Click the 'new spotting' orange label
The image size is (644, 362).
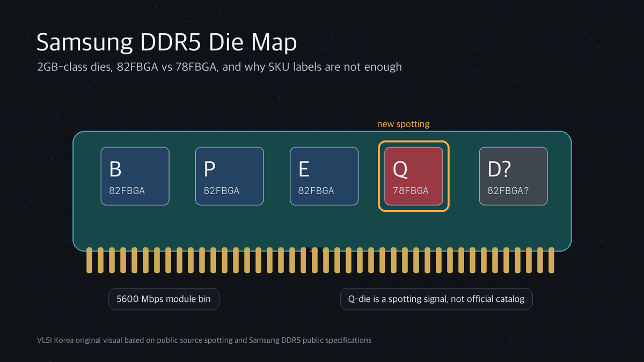click(x=403, y=124)
